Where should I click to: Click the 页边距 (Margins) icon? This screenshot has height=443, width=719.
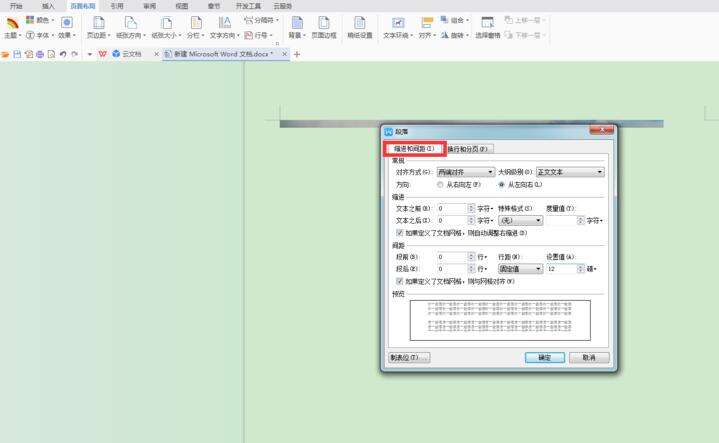tap(99, 23)
